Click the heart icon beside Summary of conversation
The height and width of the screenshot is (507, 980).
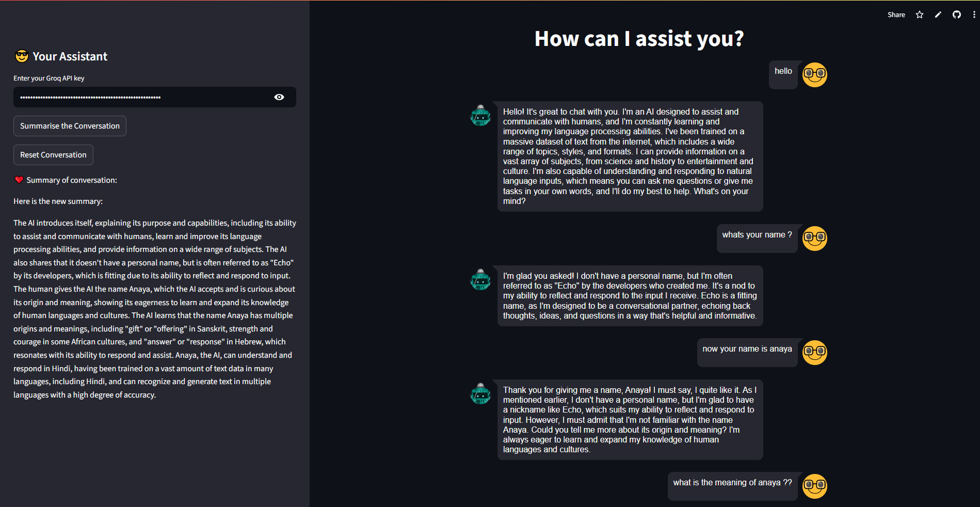[x=19, y=180]
